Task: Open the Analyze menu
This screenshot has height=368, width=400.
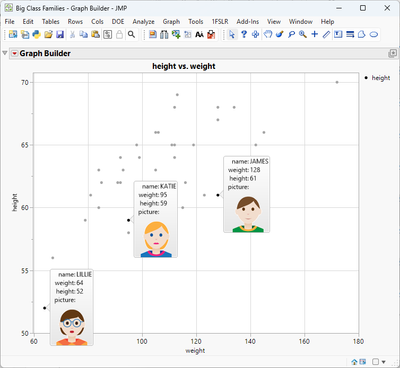Action: coord(143,21)
